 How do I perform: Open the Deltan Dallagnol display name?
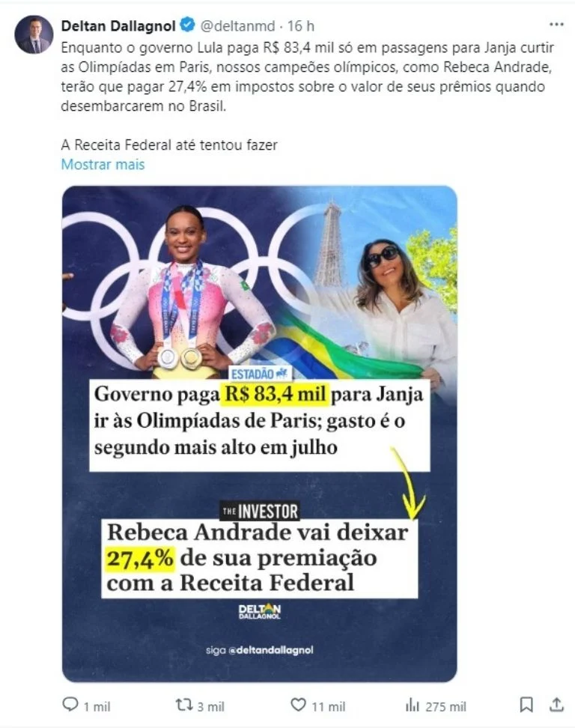(x=118, y=26)
